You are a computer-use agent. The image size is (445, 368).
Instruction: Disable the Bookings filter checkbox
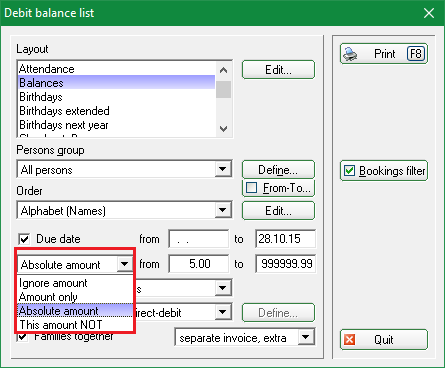pos(349,171)
